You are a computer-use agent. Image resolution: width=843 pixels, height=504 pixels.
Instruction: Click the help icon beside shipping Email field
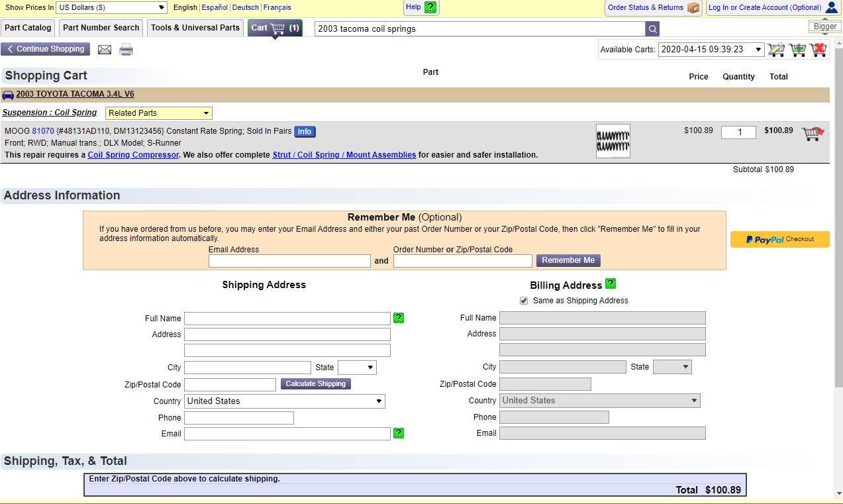pos(399,433)
